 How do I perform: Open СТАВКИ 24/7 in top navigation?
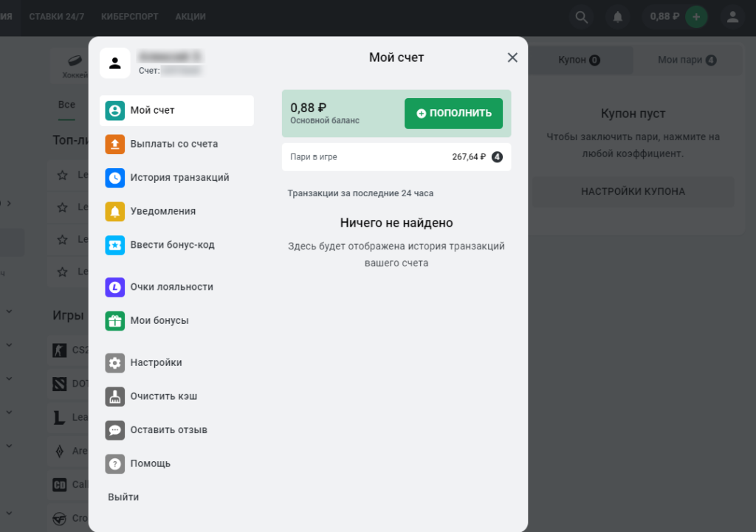point(56,17)
